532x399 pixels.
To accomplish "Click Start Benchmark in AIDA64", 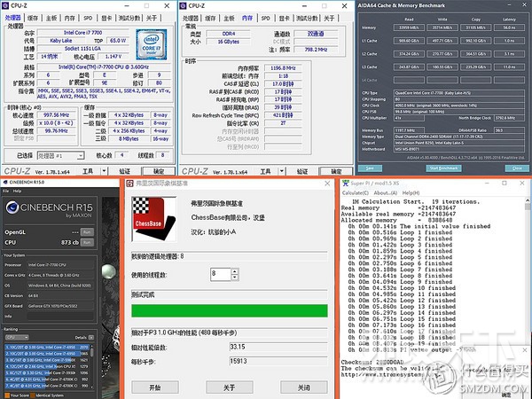I will click(x=444, y=168).
